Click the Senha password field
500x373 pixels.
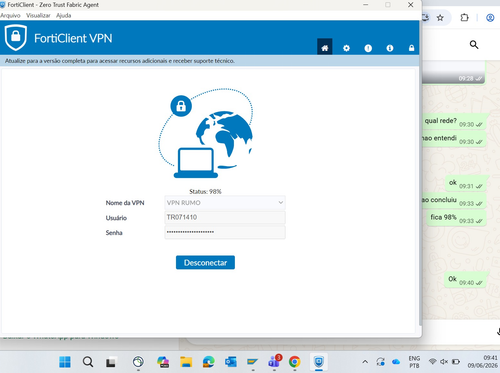[x=225, y=232]
